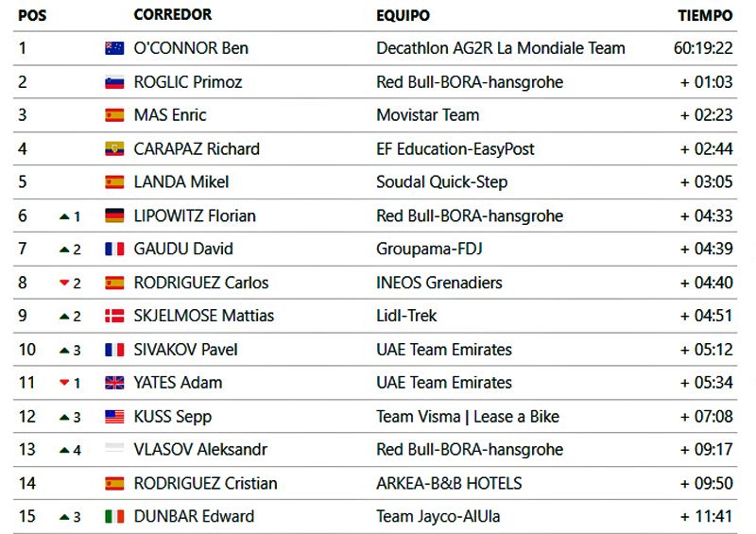Screen dimensions: 756x534
Task: Click the Ecuador flag beside CARAPAZ Richard
Action: click(114, 149)
